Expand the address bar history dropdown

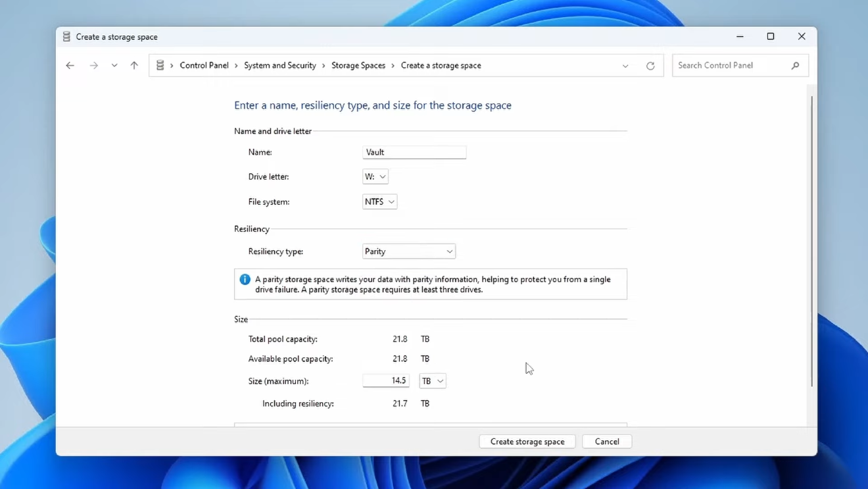tap(625, 65)
